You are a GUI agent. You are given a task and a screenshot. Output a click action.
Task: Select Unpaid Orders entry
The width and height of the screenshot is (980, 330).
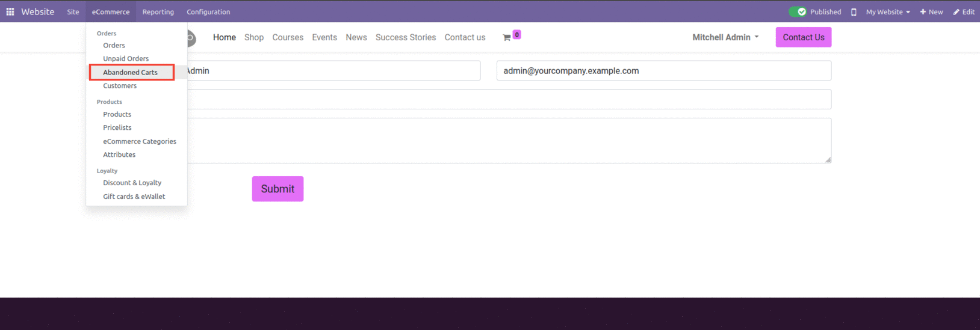(x=126, y=58)
